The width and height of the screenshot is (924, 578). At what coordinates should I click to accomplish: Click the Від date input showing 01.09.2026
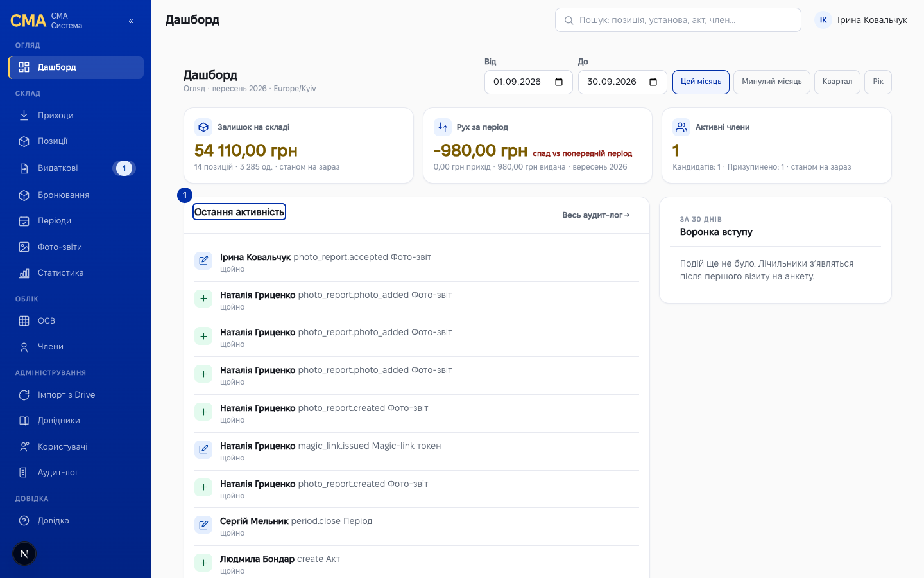529,82
